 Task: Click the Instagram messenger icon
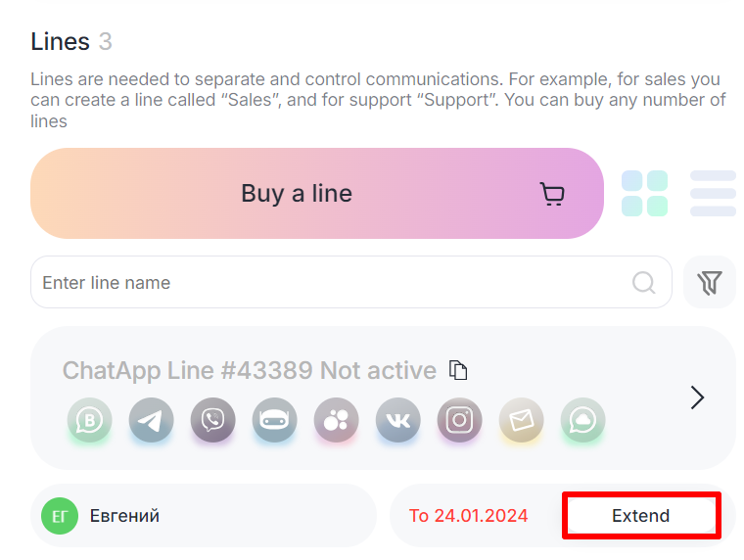click(x=459, y=421)
